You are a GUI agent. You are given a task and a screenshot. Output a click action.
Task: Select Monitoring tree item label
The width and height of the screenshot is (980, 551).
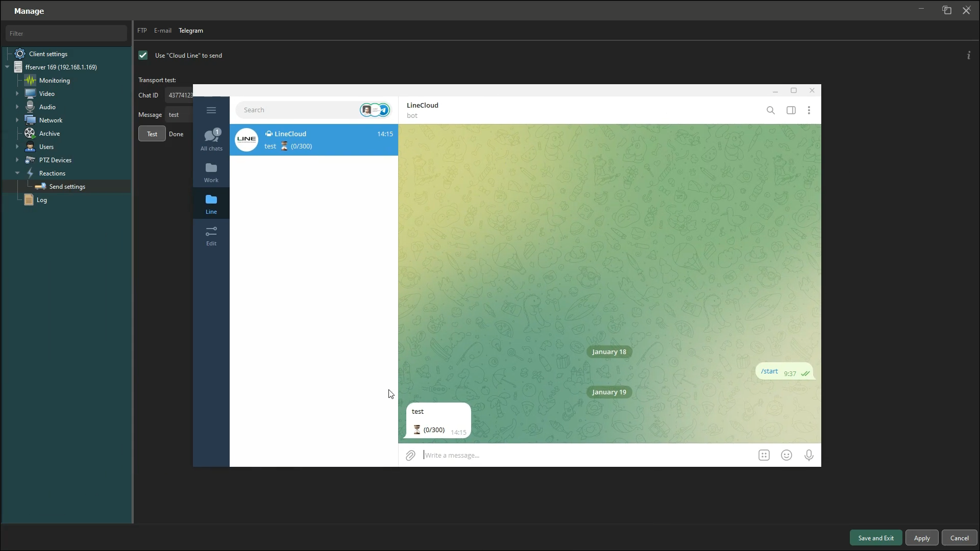click(55, 80)
